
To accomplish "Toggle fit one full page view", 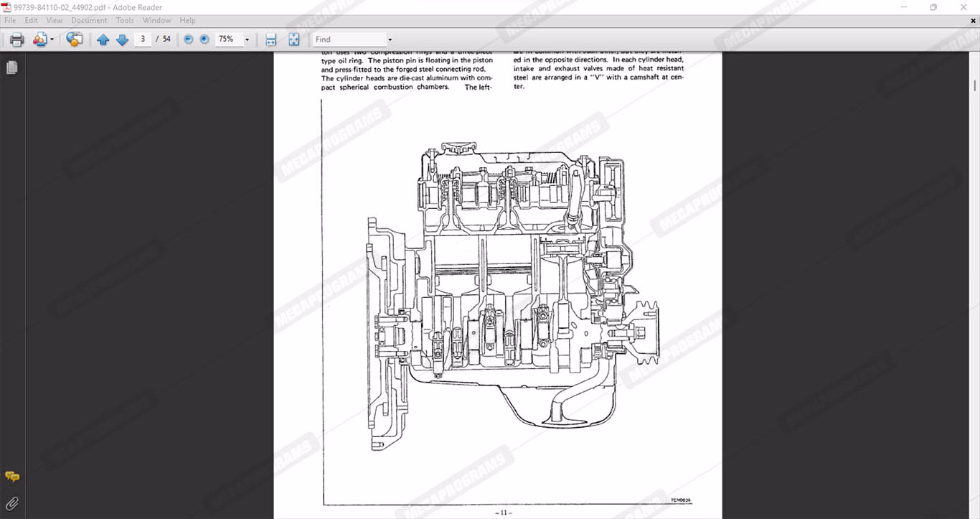I will click(293, 39).
